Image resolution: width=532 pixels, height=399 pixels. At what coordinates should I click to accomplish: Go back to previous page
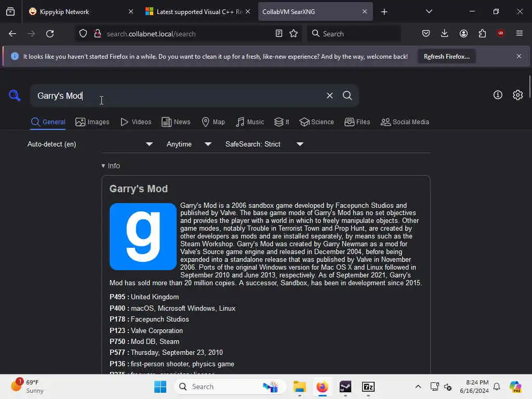click(x=12, y=34)
